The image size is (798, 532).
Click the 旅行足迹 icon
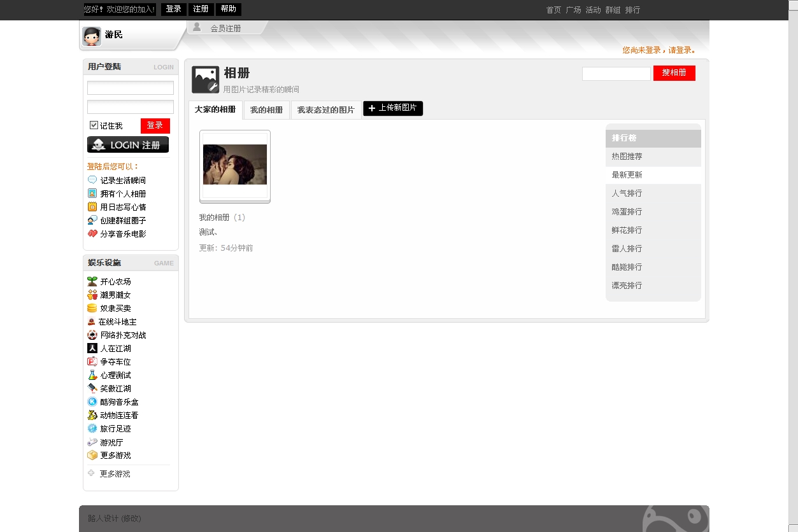pyautogui.click(x=92, y=428)
